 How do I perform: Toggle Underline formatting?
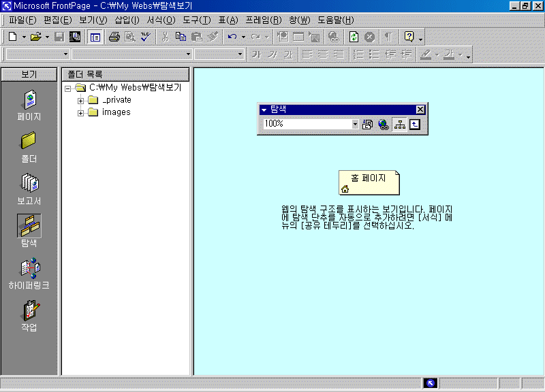(x=288, y=54)
